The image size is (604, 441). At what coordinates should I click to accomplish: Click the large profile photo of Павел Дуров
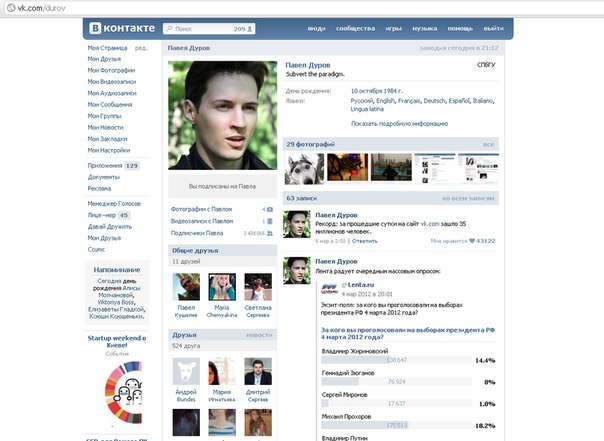(222, 115)
